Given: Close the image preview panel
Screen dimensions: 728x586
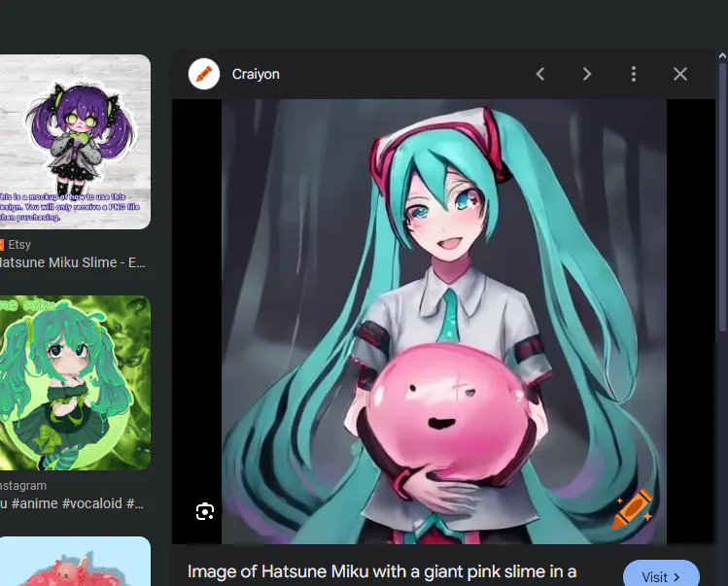Looking at the screenshot, I should pyautogui.click(x=680, y=74).
